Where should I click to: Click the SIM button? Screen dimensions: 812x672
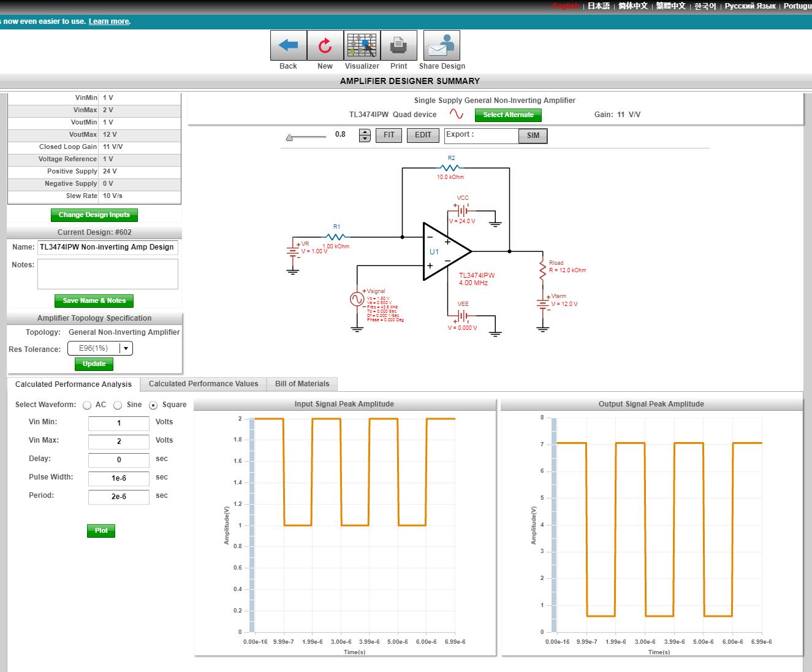pyautogui.click(x=533, y=136)
